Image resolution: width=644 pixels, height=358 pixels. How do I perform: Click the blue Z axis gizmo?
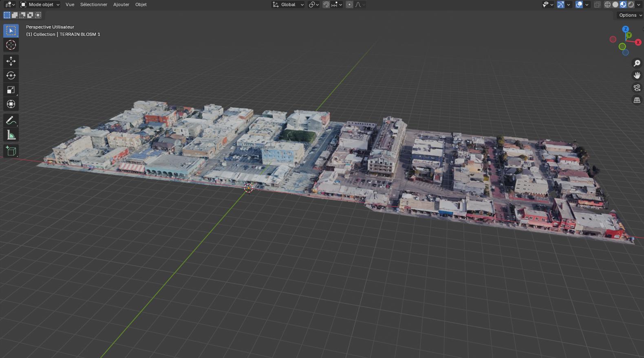pyautogui.click(x=625, y=29)
